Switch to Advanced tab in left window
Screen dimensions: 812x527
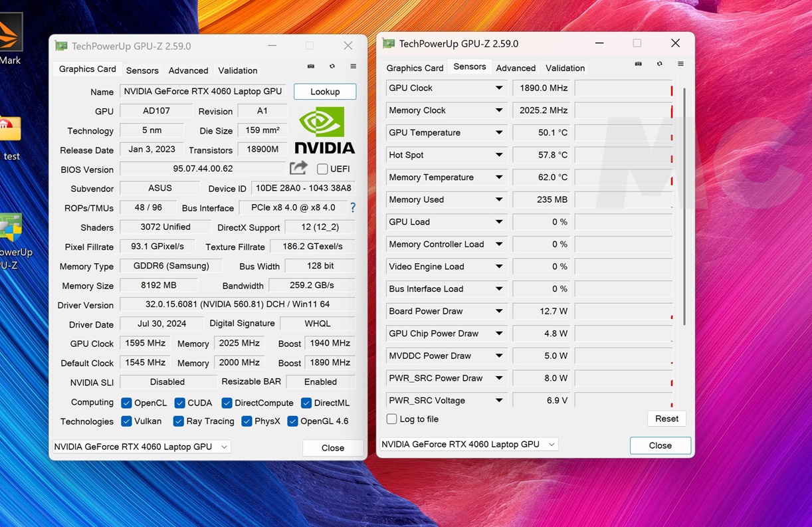tap(188, 70)
